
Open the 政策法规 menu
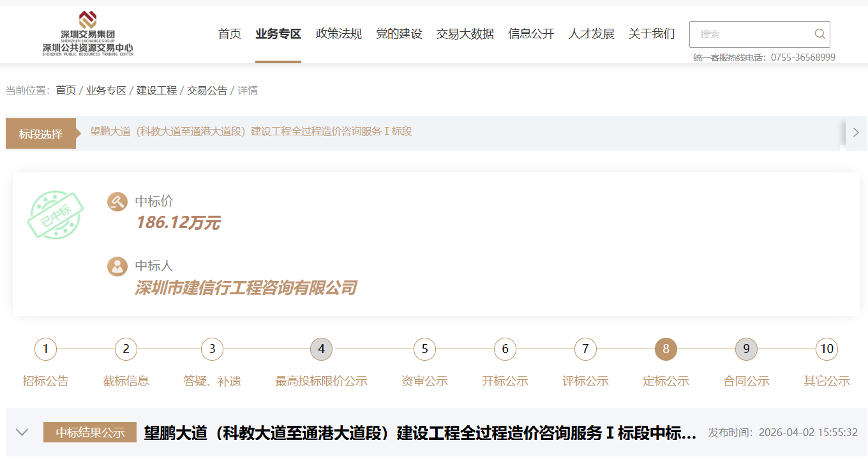point(338,34)
